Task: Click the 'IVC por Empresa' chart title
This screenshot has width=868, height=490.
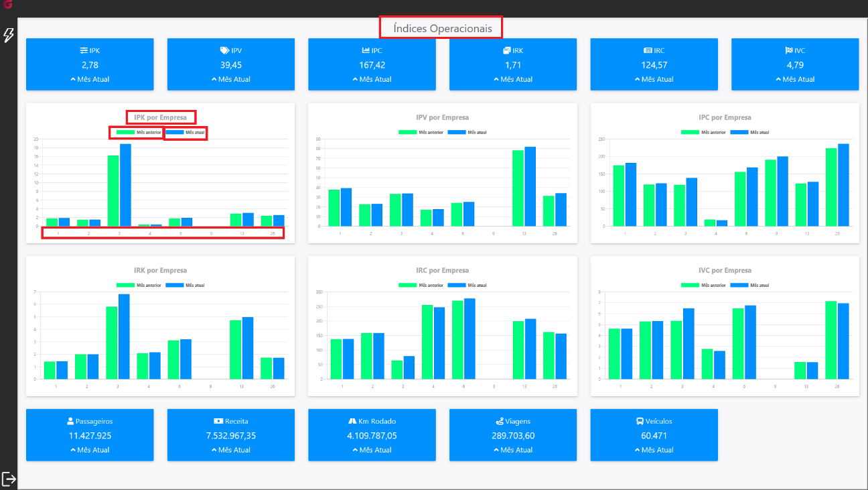Action: tap(725, 270)
